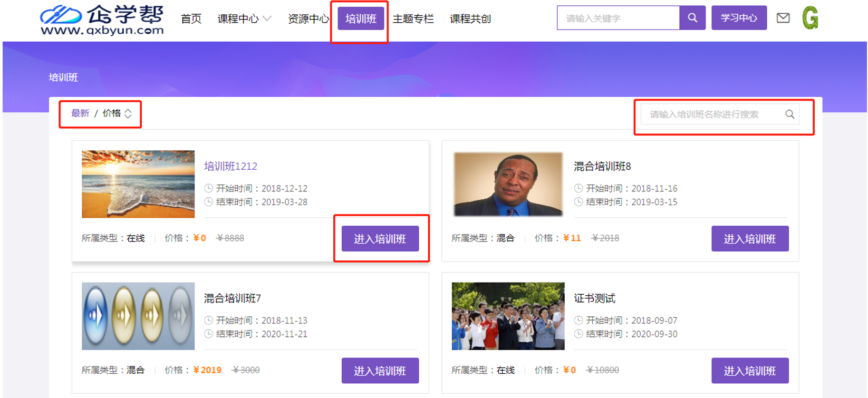Click the green G user avatar

coord(809,18)
